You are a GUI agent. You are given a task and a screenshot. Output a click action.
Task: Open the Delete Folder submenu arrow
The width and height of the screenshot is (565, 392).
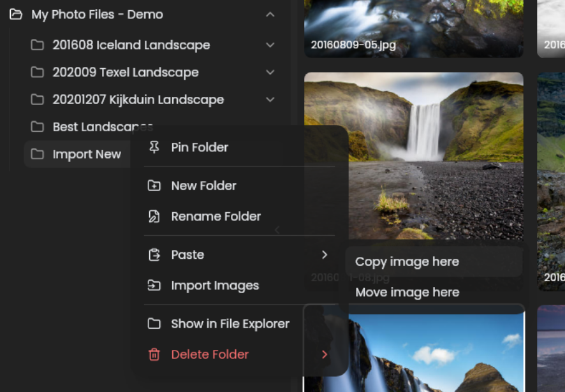325,354
